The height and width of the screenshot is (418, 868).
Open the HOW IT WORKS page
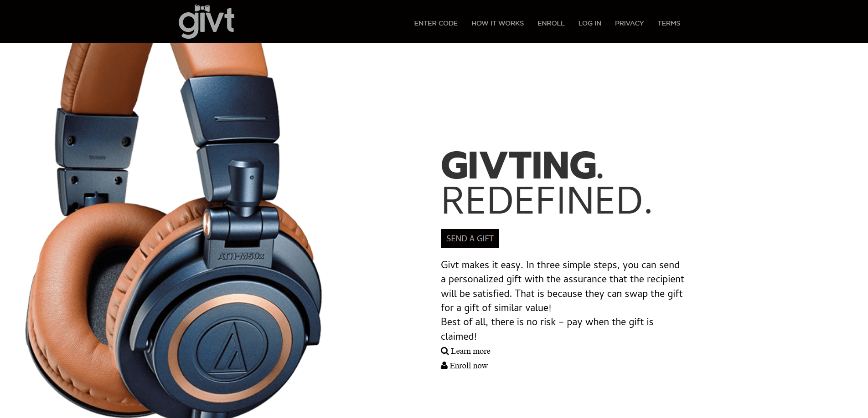(497, 23)
